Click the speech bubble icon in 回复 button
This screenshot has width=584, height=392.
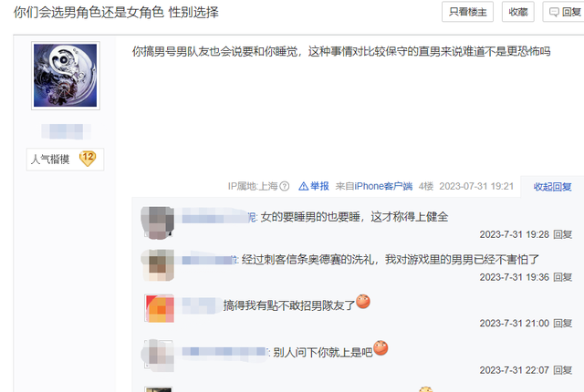[554, 12]
